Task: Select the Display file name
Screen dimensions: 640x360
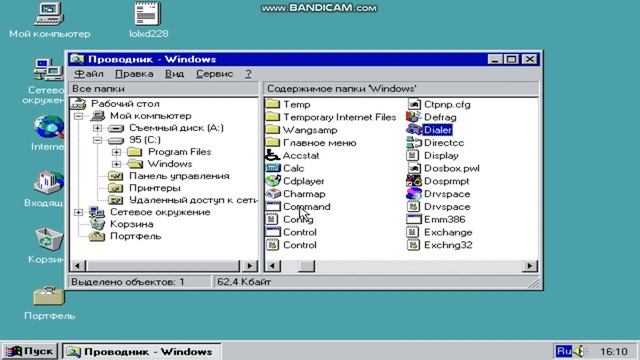Action: [441, 156]
